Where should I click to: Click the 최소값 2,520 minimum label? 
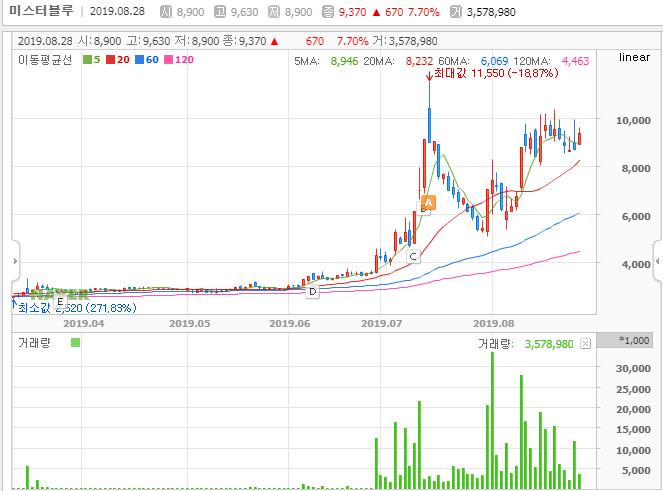pos(77,307)
